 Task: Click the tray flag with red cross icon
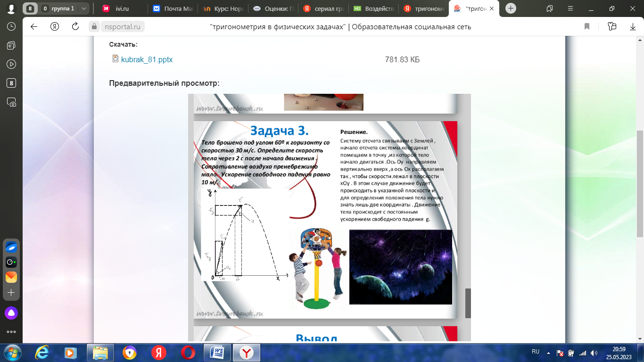(x=560, y=353)
